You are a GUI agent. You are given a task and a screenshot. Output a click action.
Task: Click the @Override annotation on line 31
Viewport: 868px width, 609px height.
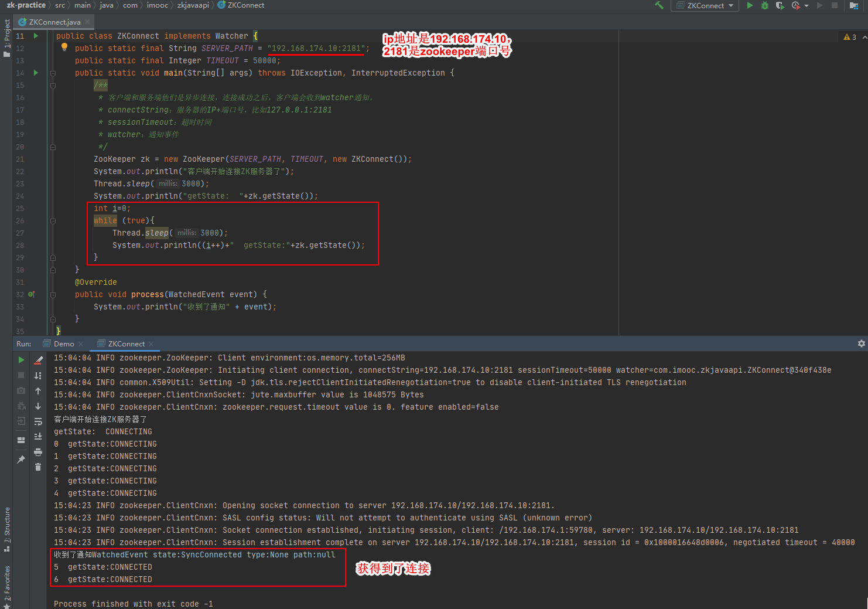(x=96, y=282)
